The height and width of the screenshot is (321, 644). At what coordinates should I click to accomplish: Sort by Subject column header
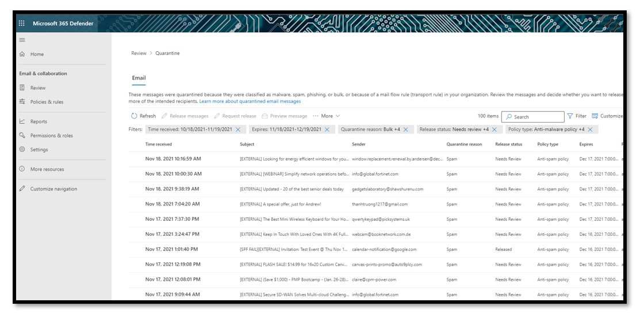point(247,144)
